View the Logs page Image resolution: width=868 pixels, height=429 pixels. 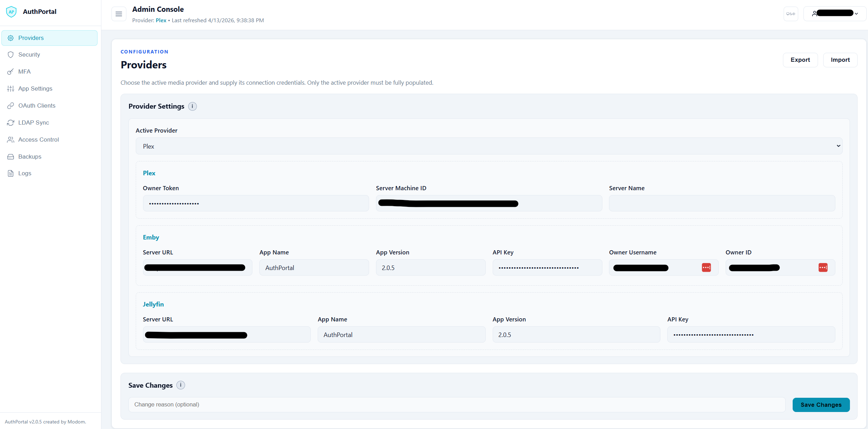pos(49,174)
